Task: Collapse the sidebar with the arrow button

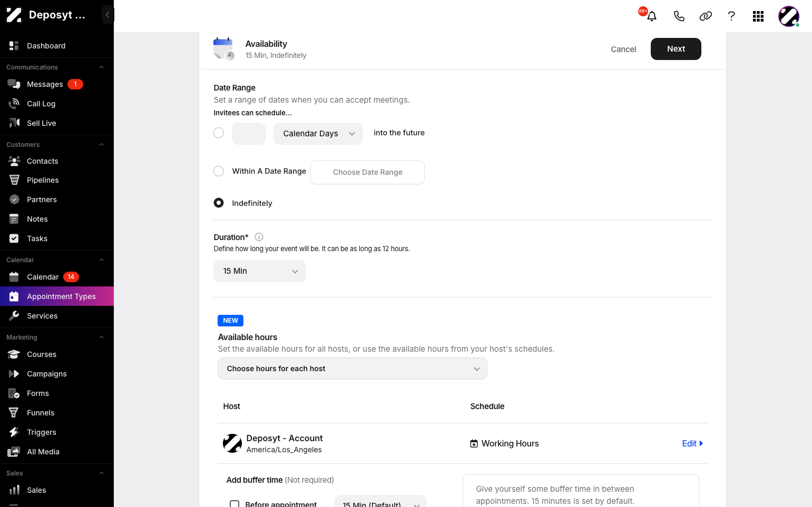Action: point(107,15)
